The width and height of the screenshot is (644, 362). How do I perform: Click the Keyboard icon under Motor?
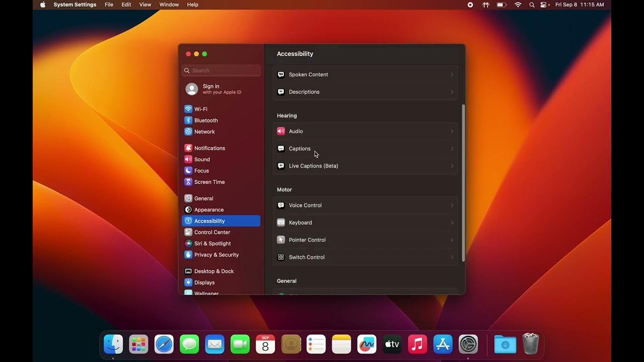(x=281, y=223)
